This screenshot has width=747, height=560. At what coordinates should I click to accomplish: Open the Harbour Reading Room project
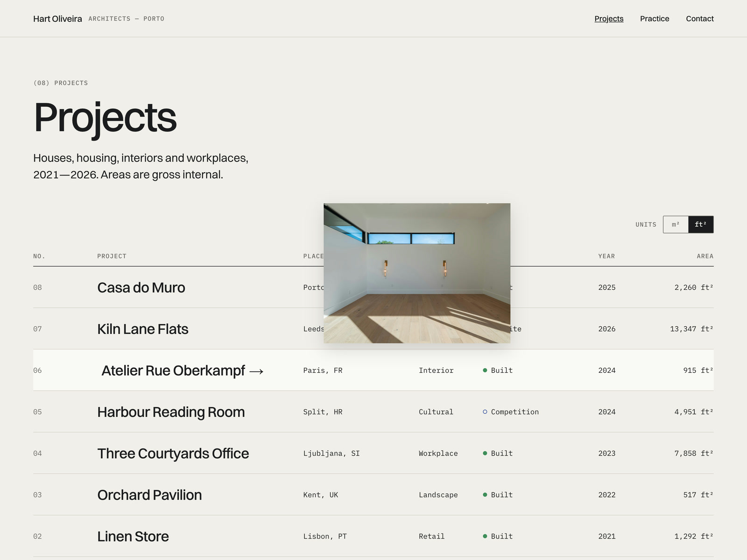click(171, 412)
